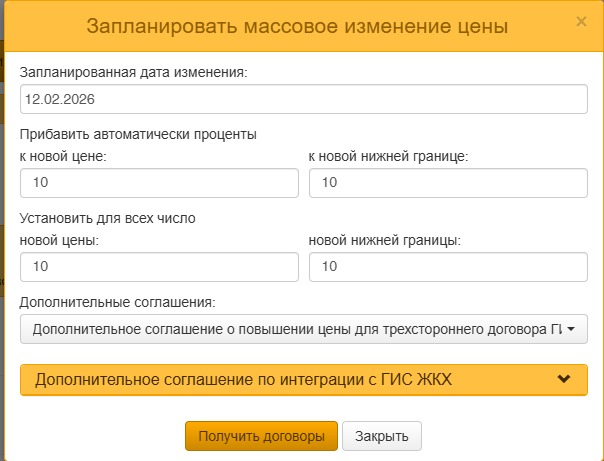Focus the planned change date field

[x=303, y=100]
